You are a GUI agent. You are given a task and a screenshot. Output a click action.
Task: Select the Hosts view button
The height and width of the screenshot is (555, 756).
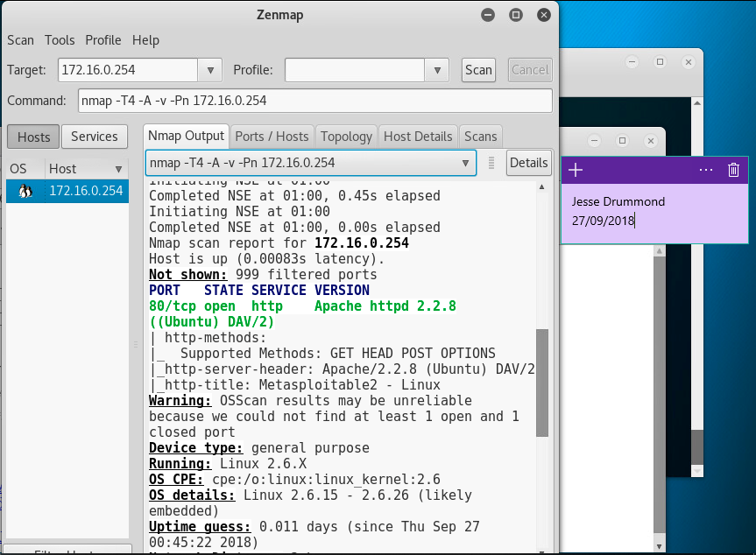click(x=33, y=137)
